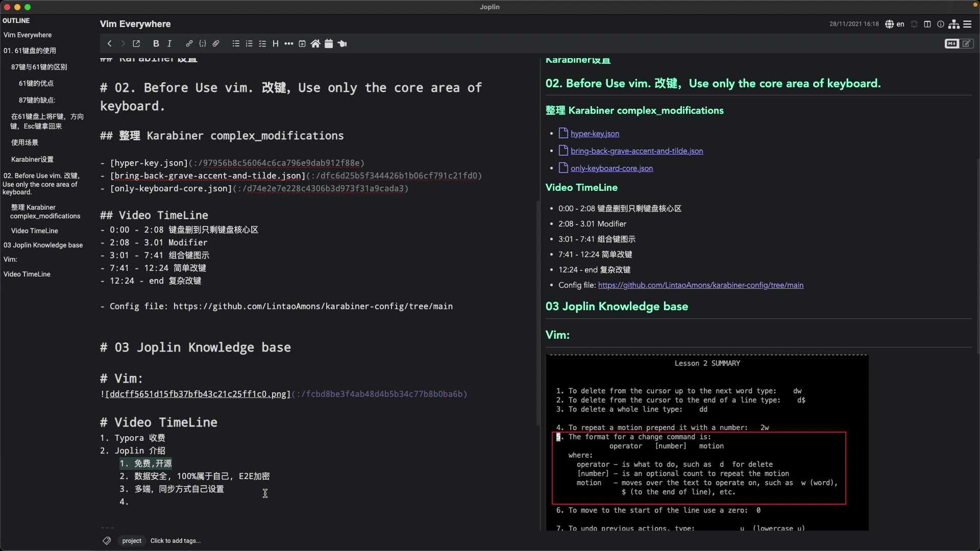This screenshot has width=980, height=551.
Task: Select the project tag
Action: [132, 541]
